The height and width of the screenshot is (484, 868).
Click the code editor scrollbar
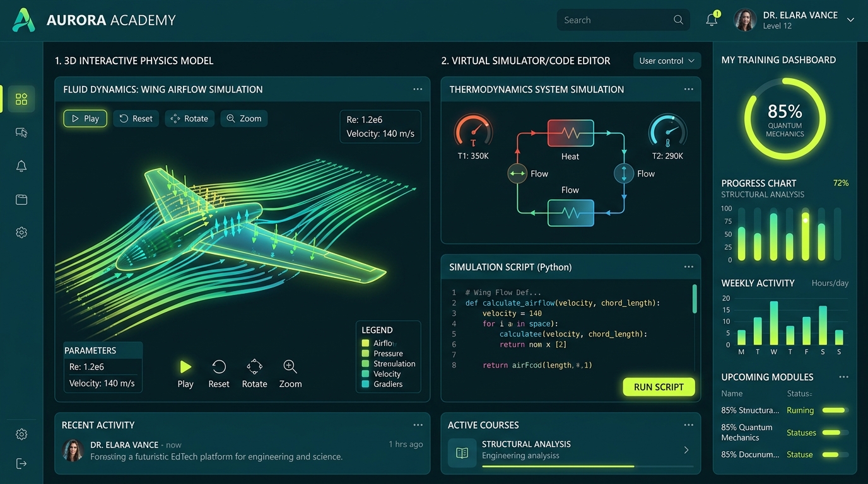(695, 299)
